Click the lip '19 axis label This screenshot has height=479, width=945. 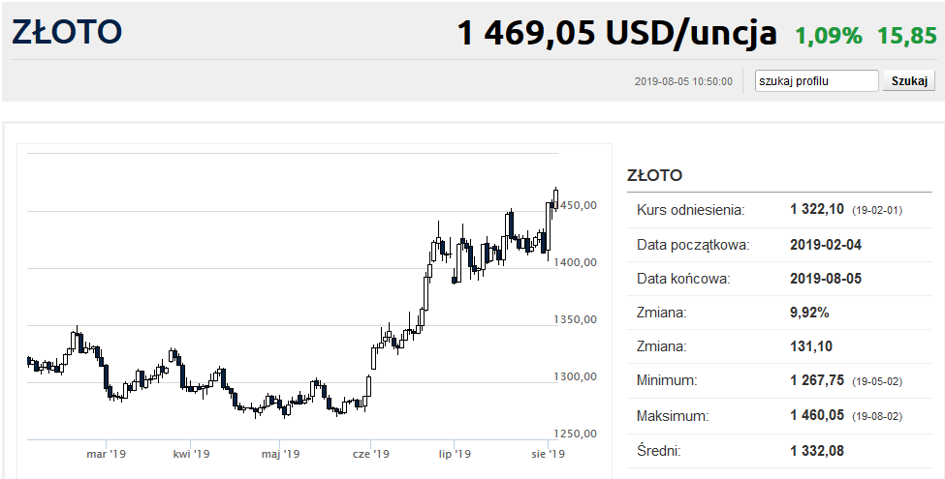[454, 454]
